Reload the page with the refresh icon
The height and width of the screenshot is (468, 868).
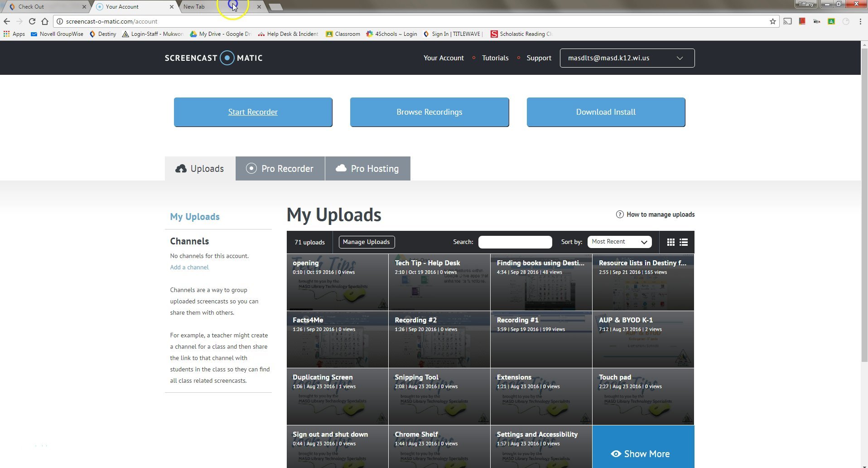[32, 21]
